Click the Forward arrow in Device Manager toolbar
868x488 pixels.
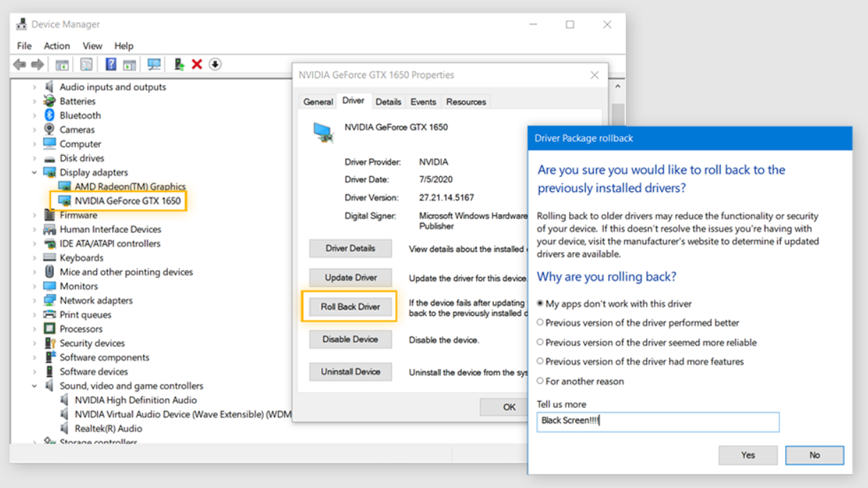tap(38, 64)
